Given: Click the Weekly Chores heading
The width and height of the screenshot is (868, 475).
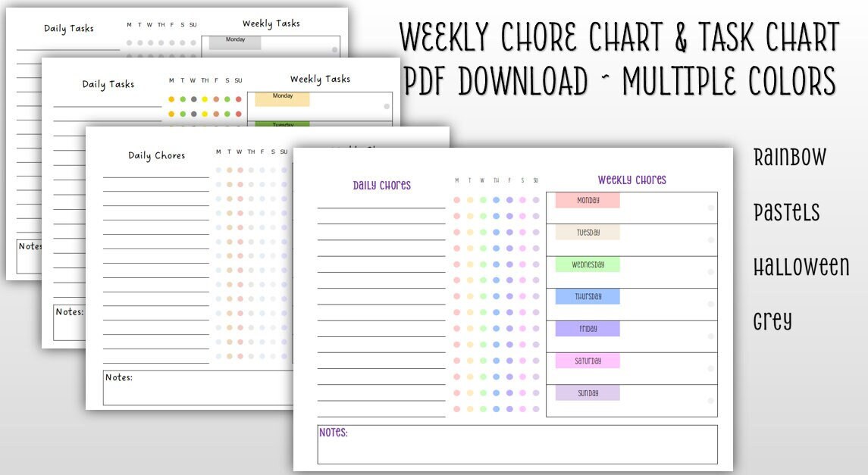Looking at the screenshot, I should pos(631,180).
